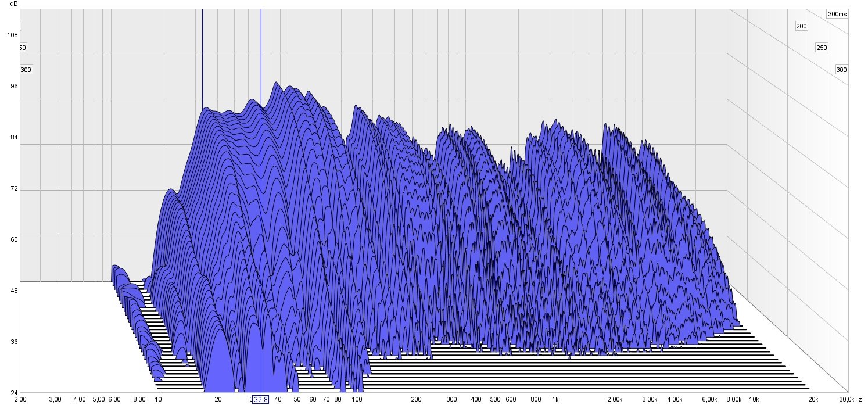Click the 1k frequency axis tick
The width and height of the screenshot is (868, 405).
[555, 400]
